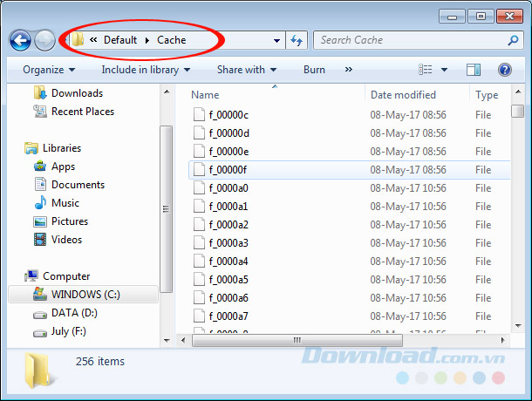Click the WINDOWS (C:) drive icon
The width and height of the screenshot is (532, 401).
(x=40, y=294)
